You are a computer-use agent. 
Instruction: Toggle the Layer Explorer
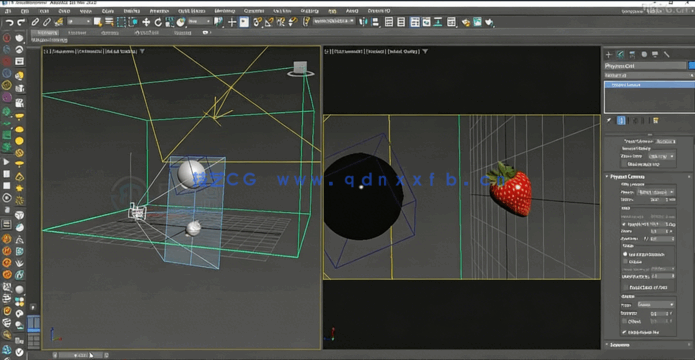401,22
